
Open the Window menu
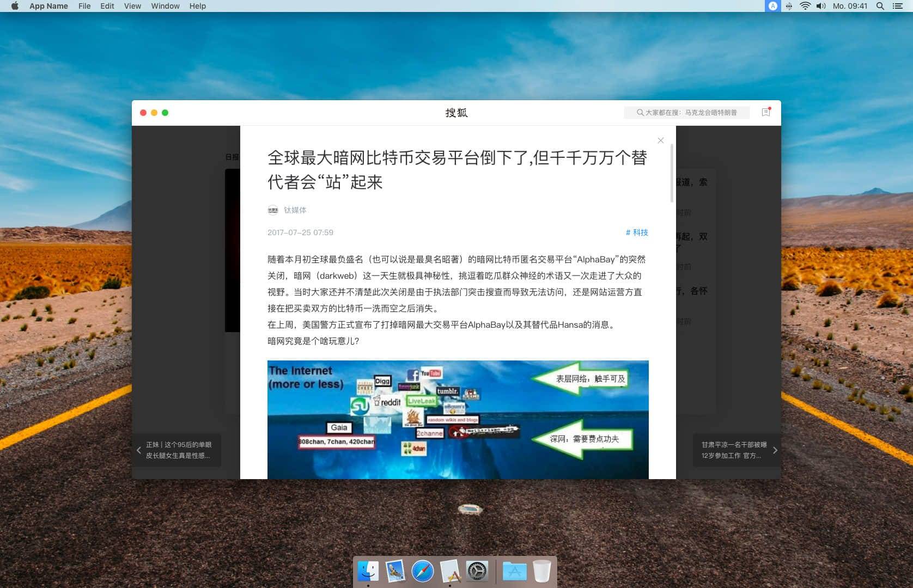[x=165, y=6]
